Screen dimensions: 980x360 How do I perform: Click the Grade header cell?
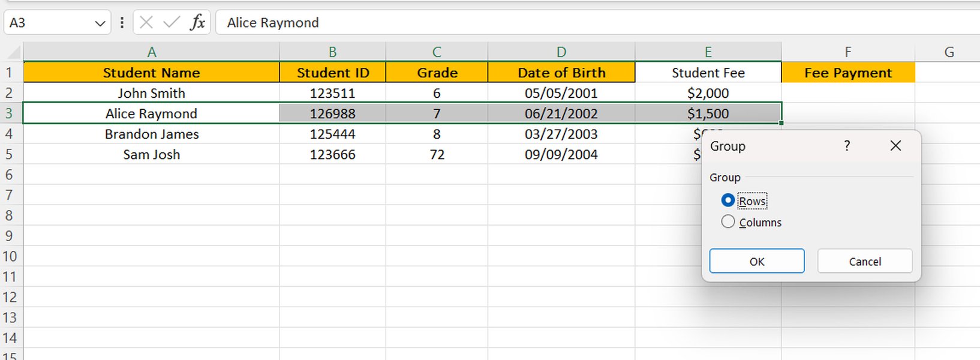437,73
